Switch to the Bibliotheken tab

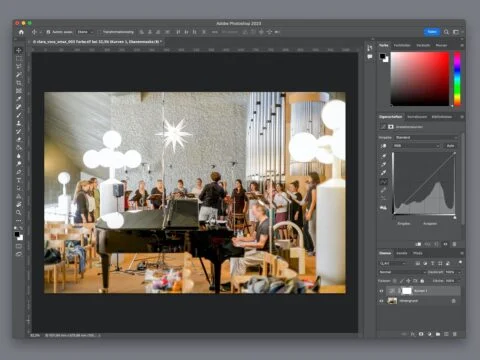(x=442, y=117)
